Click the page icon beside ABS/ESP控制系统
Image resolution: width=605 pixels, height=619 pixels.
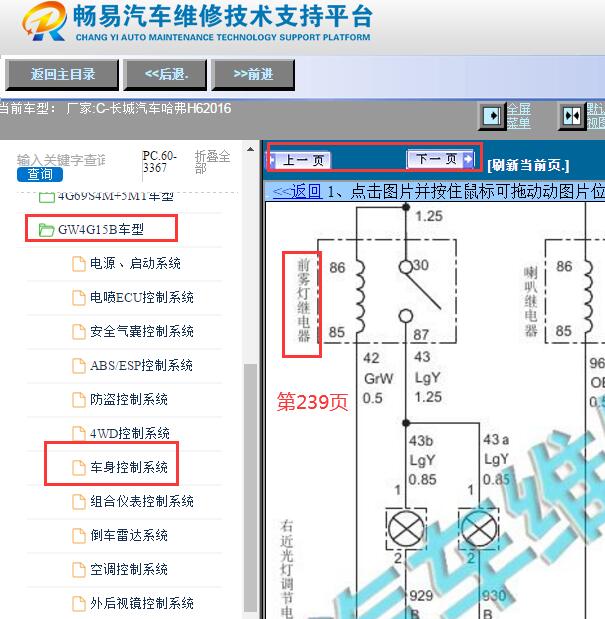[79, 366]
